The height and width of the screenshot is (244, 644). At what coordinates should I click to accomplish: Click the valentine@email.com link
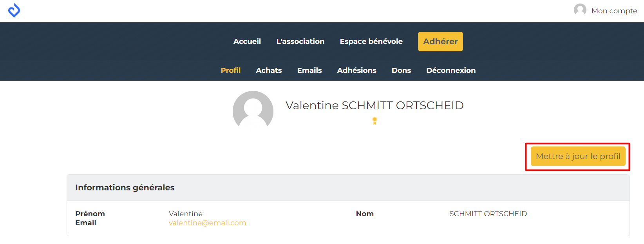click(x=208, y=223)
